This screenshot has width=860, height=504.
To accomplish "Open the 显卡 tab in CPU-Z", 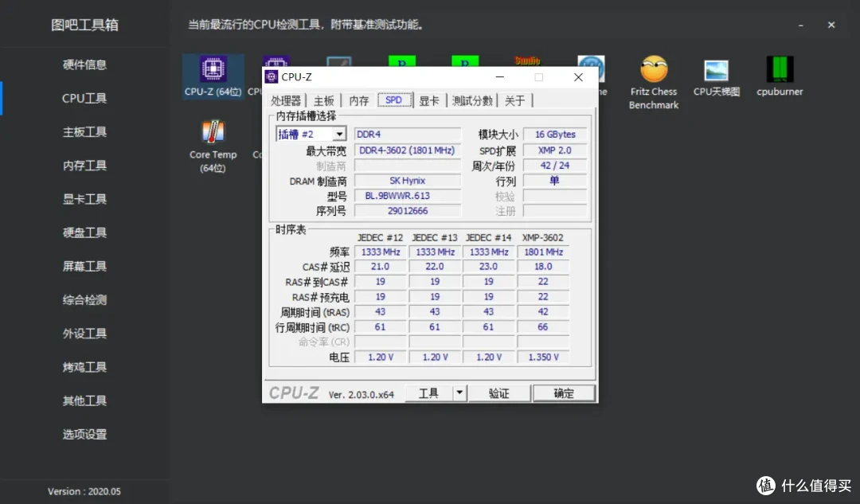I will click(429, 100).
